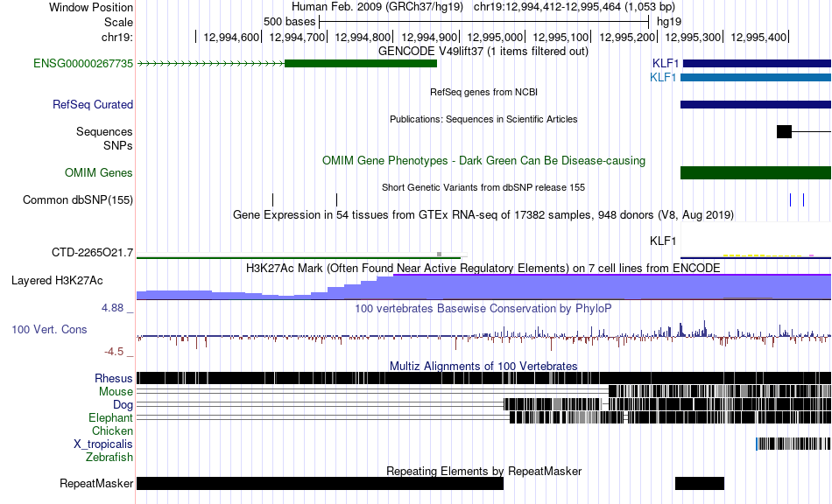Click the 12,994,600 ruler coordinate
Screen dimensions: 832x504
click(231, 37)
